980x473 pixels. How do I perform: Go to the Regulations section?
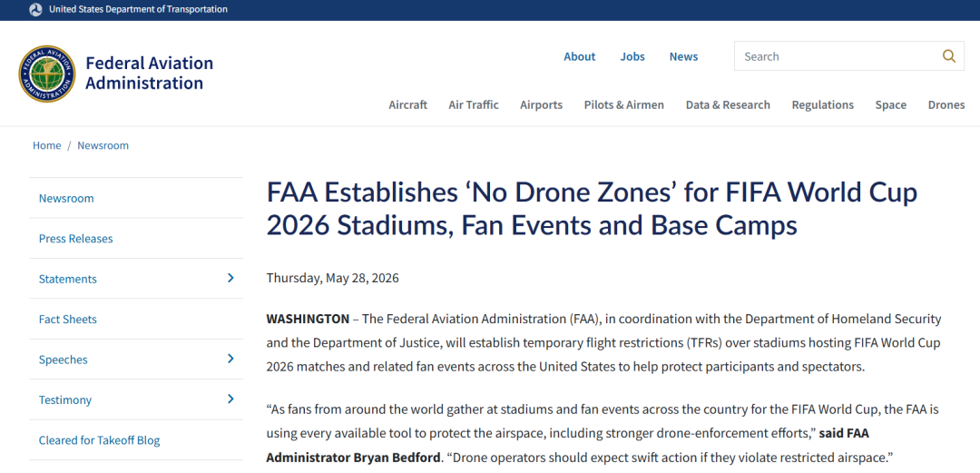click(822, 105)
